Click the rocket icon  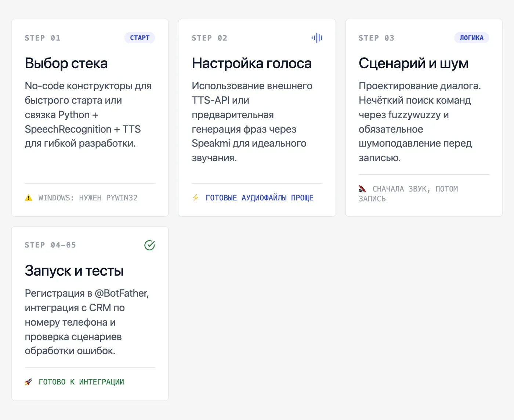pos(29,382)
